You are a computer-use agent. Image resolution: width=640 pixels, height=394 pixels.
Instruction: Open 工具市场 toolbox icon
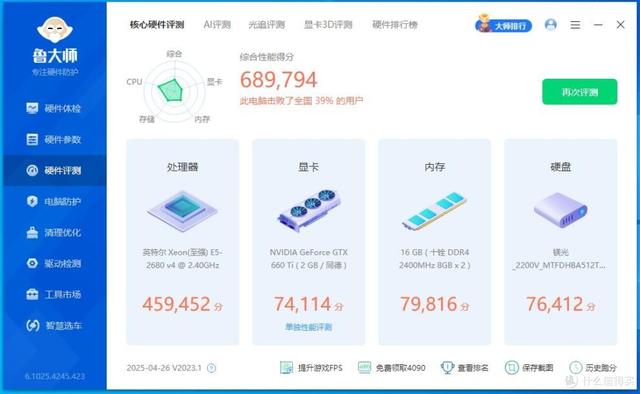point(32,294)
